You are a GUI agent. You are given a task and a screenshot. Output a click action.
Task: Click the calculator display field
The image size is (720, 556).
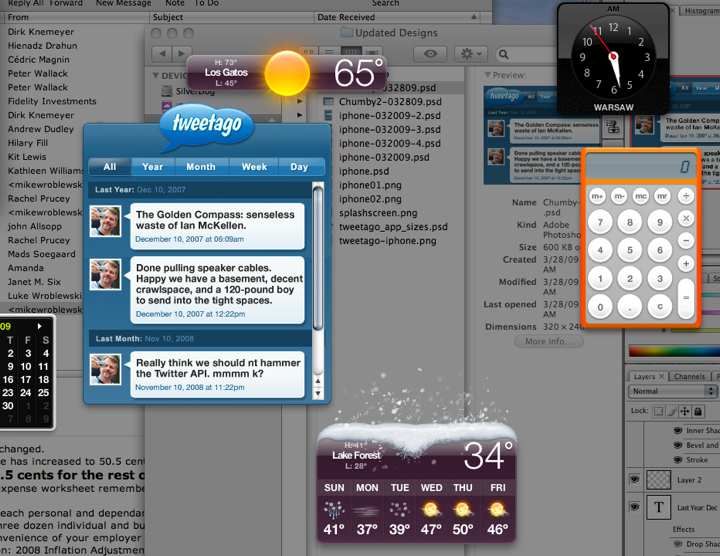(641, 167)
